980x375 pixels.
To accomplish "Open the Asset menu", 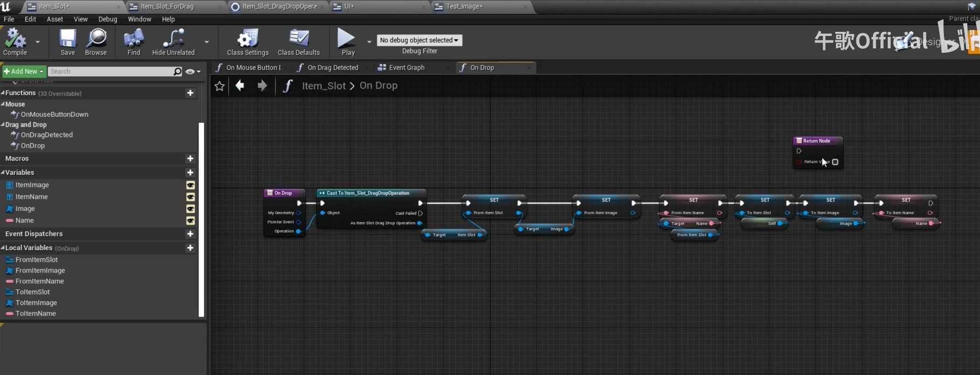I will pyautogui.click(x=55, y=19).
